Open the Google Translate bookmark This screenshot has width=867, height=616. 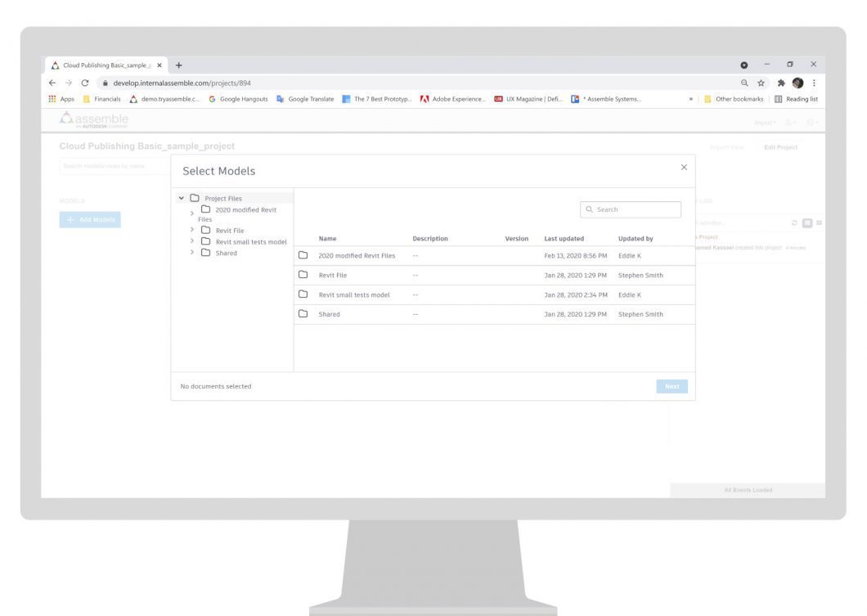pos(305,99)
